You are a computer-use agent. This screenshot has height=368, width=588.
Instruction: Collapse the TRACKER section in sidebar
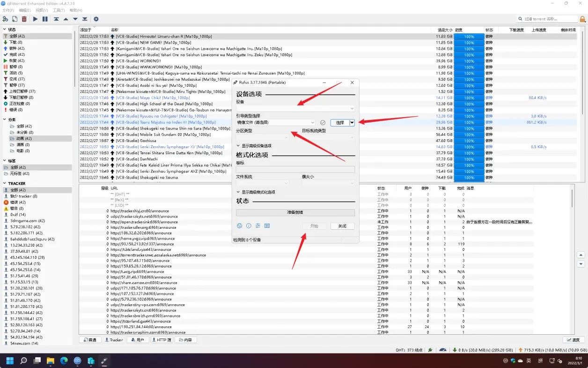pos(5,183)
